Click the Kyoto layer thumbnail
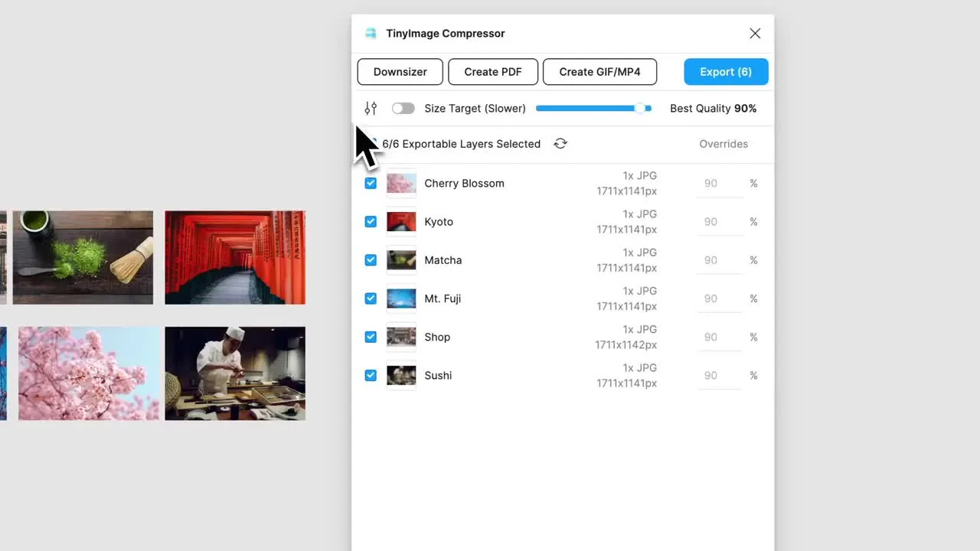The image size is (980, 551). click(401, 222)
